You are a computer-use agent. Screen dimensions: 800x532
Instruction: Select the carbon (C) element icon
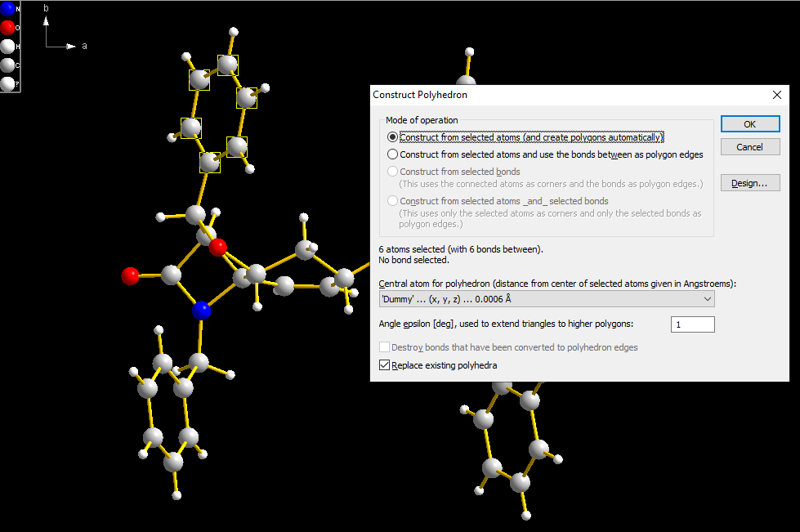7,65
